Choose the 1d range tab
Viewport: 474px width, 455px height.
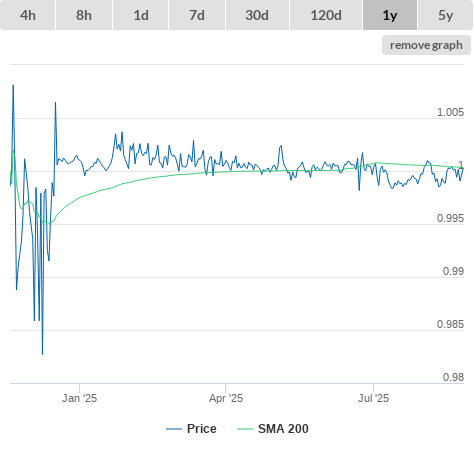click(x=141, y=15)
